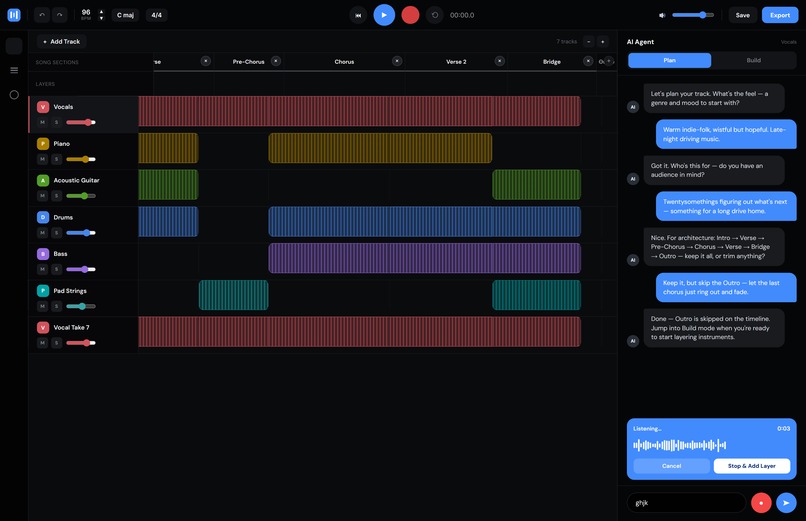Send the message with blue arrow icon
The width and height of the screenshot is (806, 521).
click(786, 503)
